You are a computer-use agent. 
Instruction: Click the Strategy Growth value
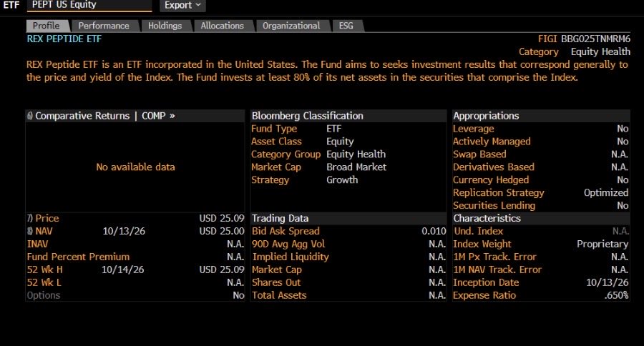click(x=342, y=179)
